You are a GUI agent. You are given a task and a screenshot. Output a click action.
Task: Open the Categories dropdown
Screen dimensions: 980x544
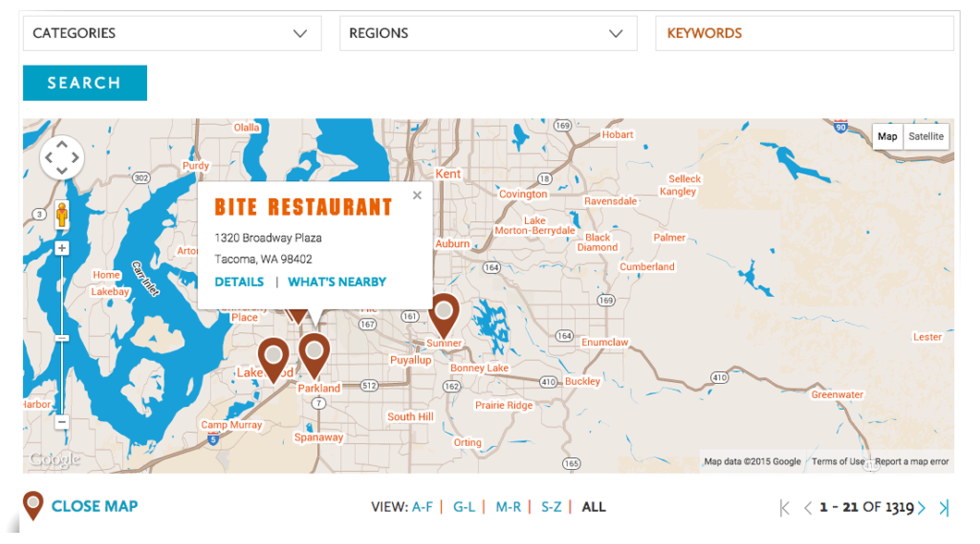point(172,33)
